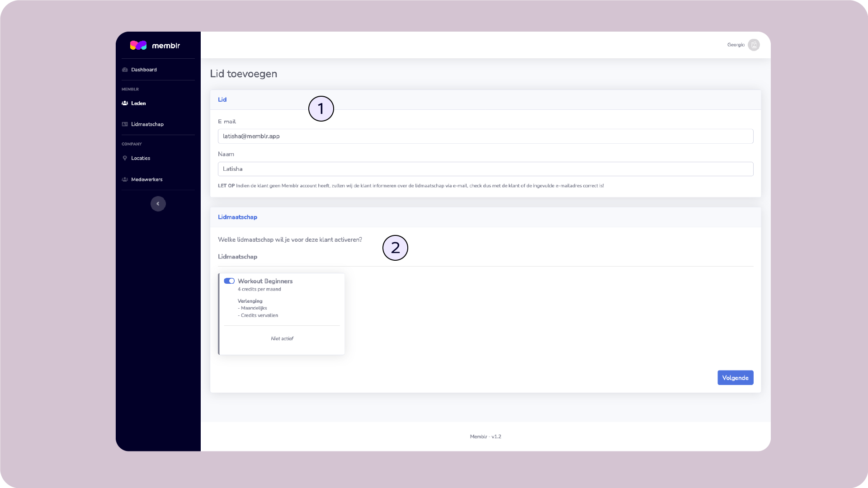
Task: Open the Dashboard menu item
Action: click(x=144, y=70)
